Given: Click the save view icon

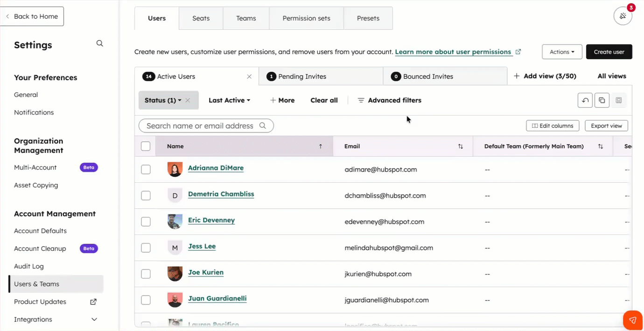Looking at the screenshot, I should click(618, 100).
